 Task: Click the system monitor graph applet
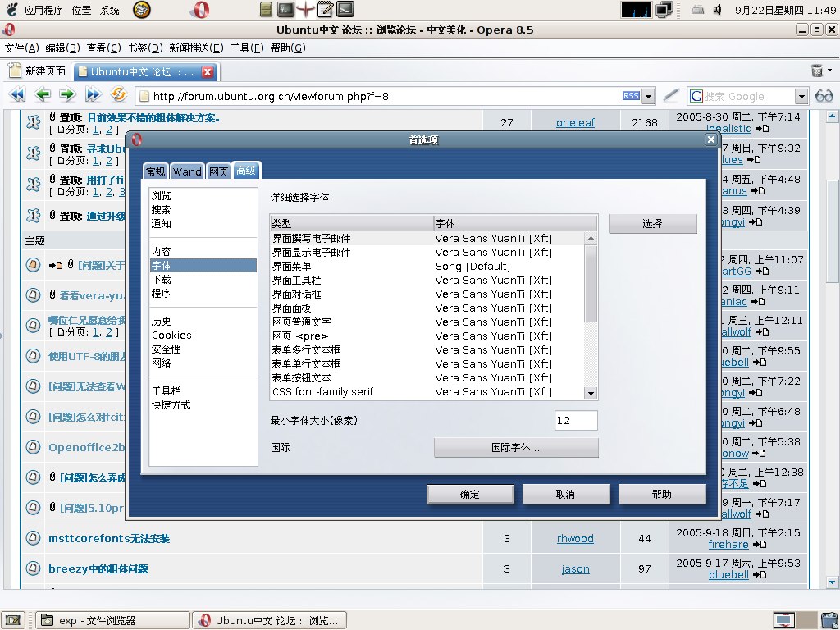click(637, 10)
